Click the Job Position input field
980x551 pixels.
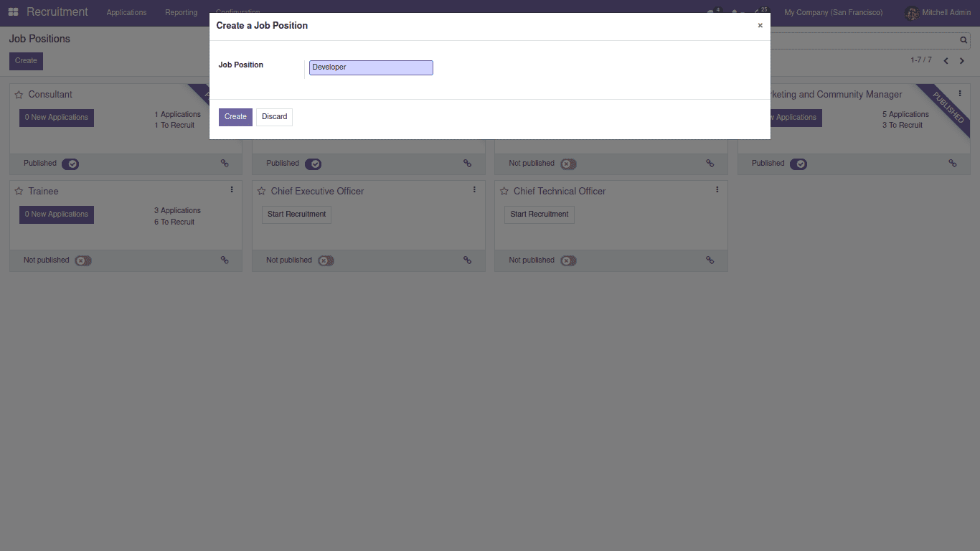[371, 67]
